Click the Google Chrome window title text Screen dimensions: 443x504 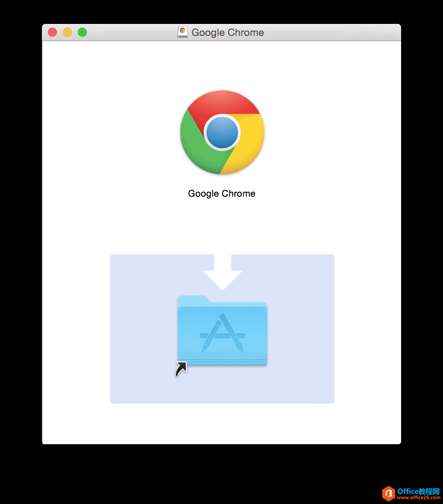[227, 33]
